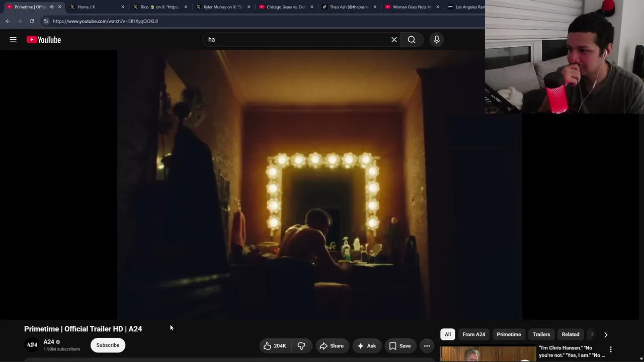Select the Primetime filter chip
This screenshot has height=362, width=644.
(x=509, y=334)
